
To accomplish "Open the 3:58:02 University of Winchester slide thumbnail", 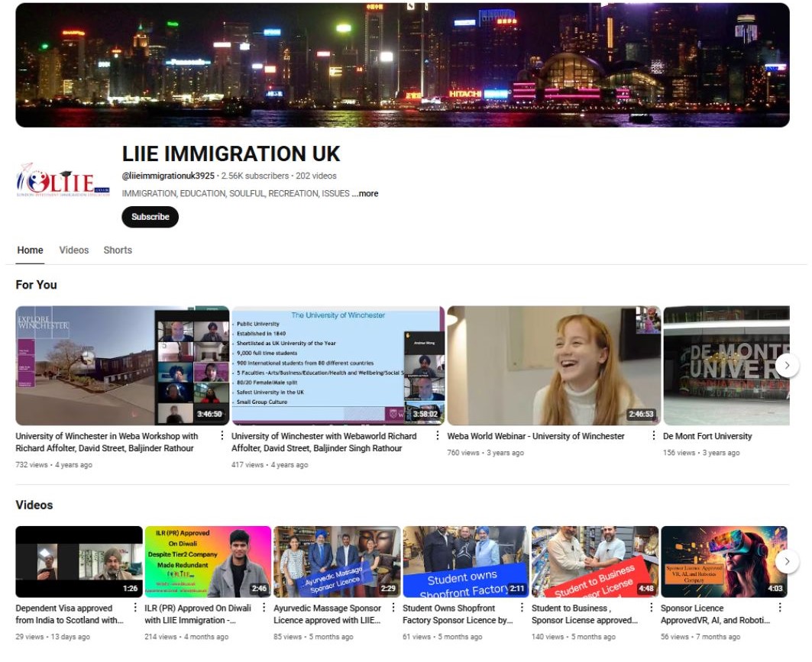I will pos(338,366).
